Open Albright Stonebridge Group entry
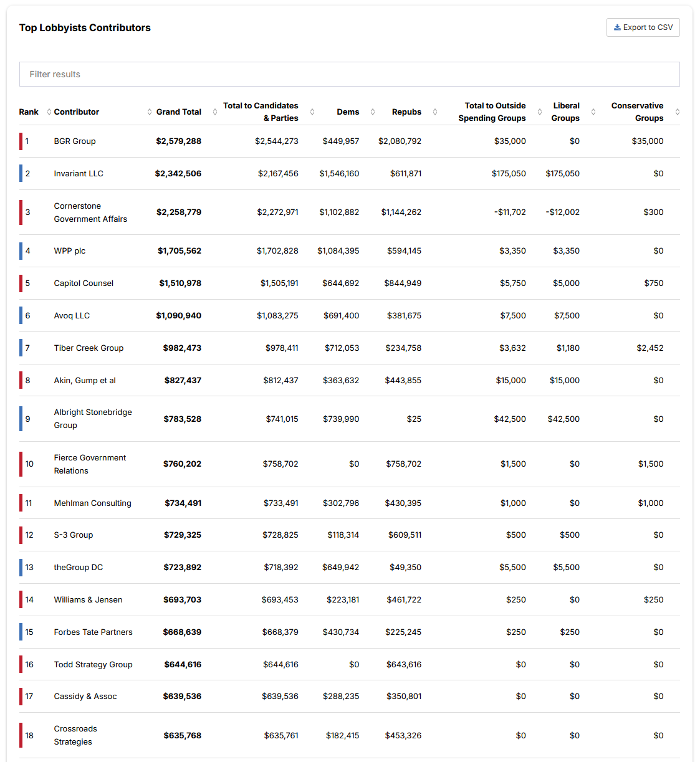This screenshot has width=700, height=762. pos(93,419)
